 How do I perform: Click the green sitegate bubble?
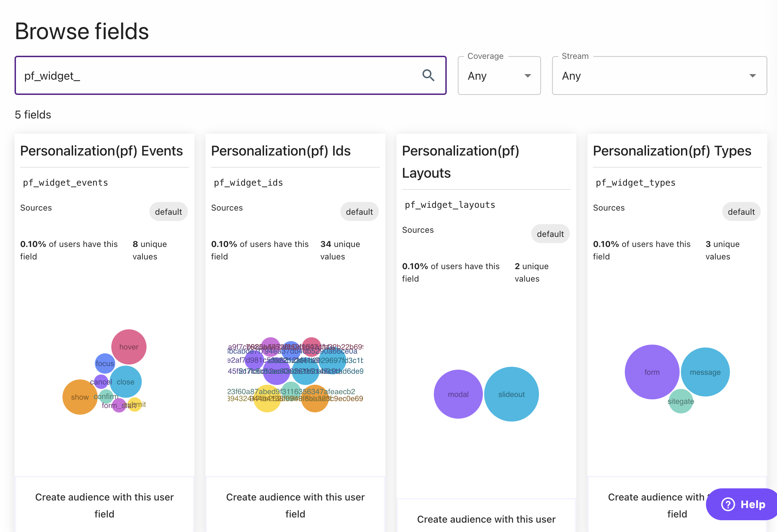[681, 401]
